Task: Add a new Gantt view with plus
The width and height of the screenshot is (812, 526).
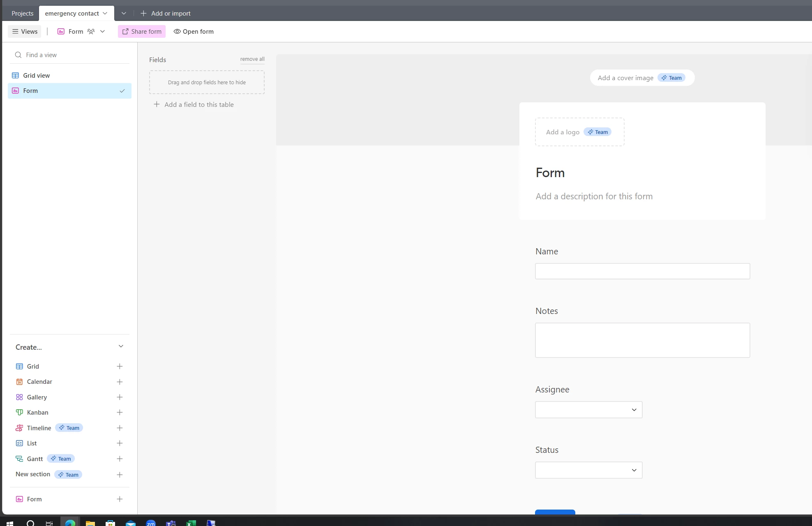Action: pos(120,459)
